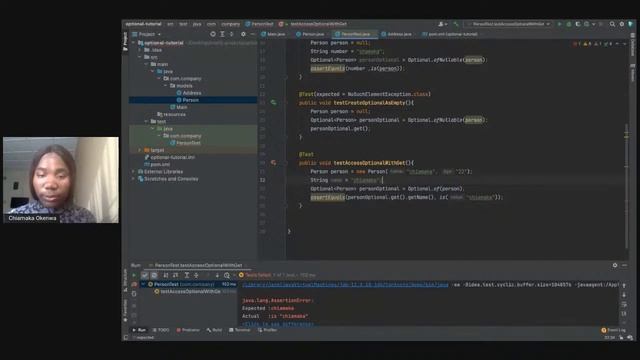Viewport: 640px width, 360px height.
Task: Select testAccessOptionalWithGet result row
Action: coord(189,291)
